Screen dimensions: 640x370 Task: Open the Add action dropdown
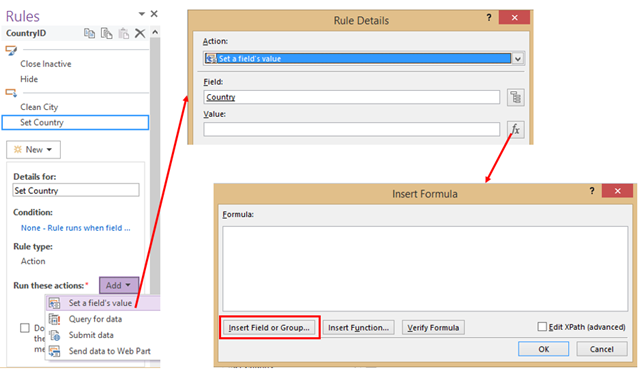(x=119, y=286)
